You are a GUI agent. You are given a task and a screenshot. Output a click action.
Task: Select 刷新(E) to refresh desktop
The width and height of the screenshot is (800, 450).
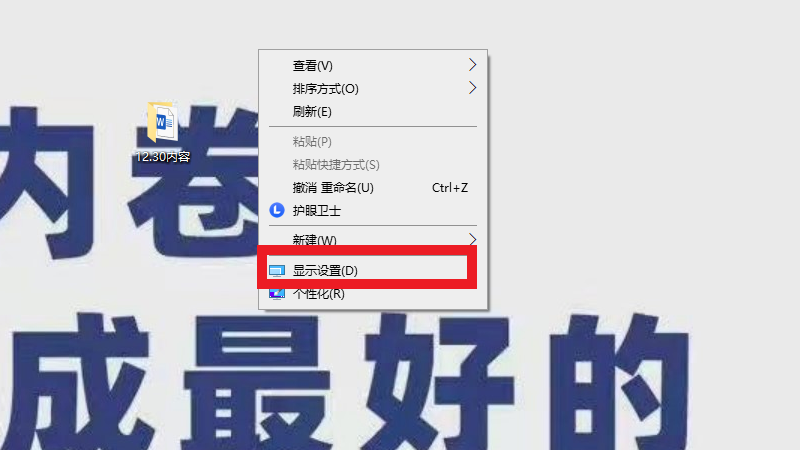[x=373, y=111]
